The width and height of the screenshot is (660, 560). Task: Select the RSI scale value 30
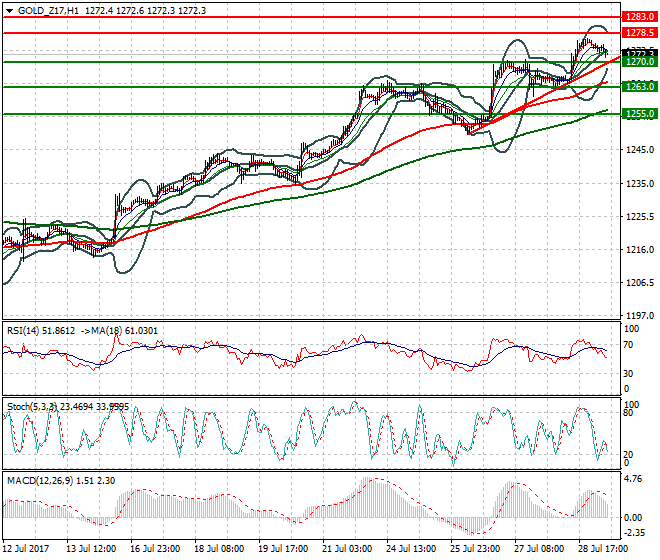tap(628, 373)
